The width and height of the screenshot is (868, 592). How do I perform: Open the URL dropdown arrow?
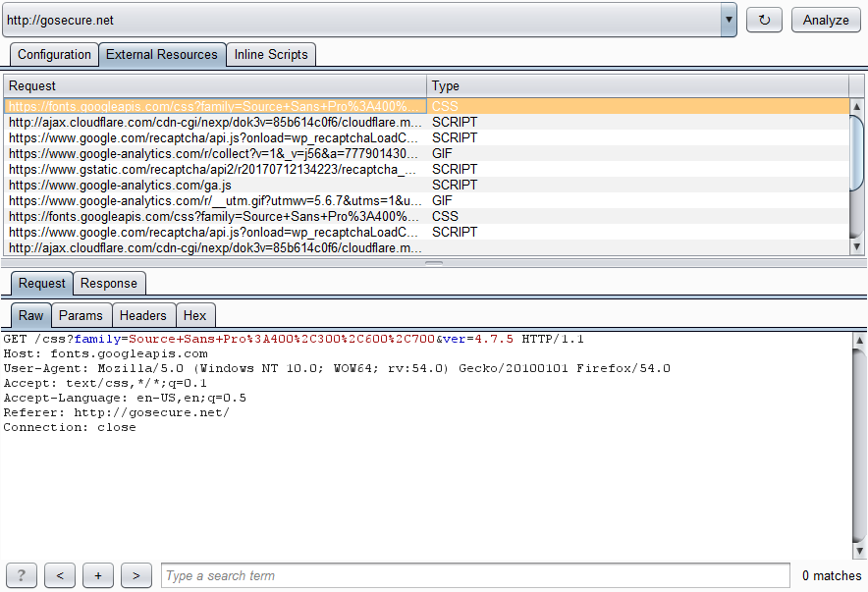point(728,20)
